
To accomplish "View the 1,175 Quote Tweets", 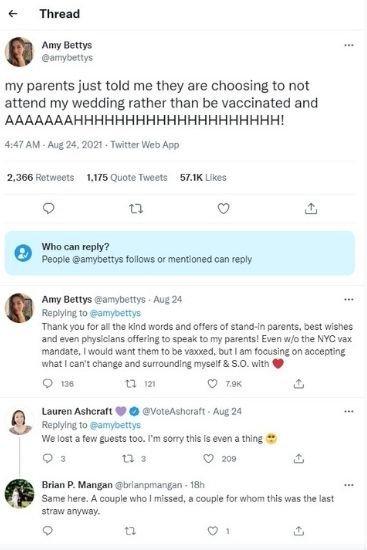I will pyautogui.click(x=127, y=177).
